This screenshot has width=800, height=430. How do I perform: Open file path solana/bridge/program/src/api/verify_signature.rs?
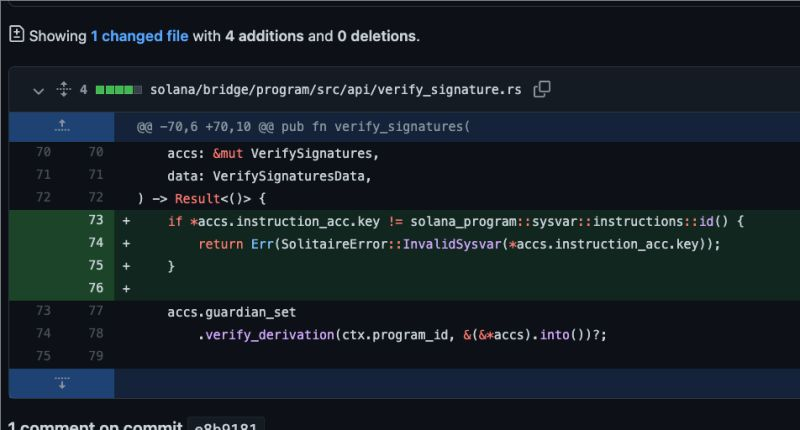(336, 90)
